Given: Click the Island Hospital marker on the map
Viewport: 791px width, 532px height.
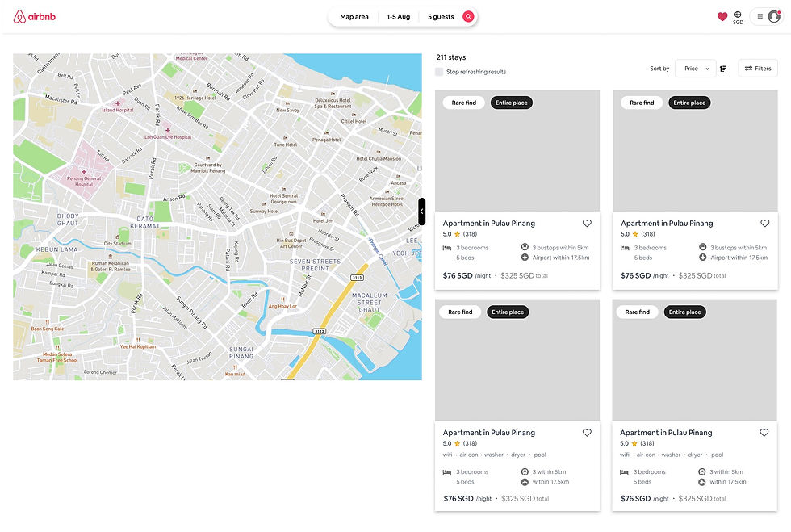Looking at the screenshot, I should click(x=118, y=103).
